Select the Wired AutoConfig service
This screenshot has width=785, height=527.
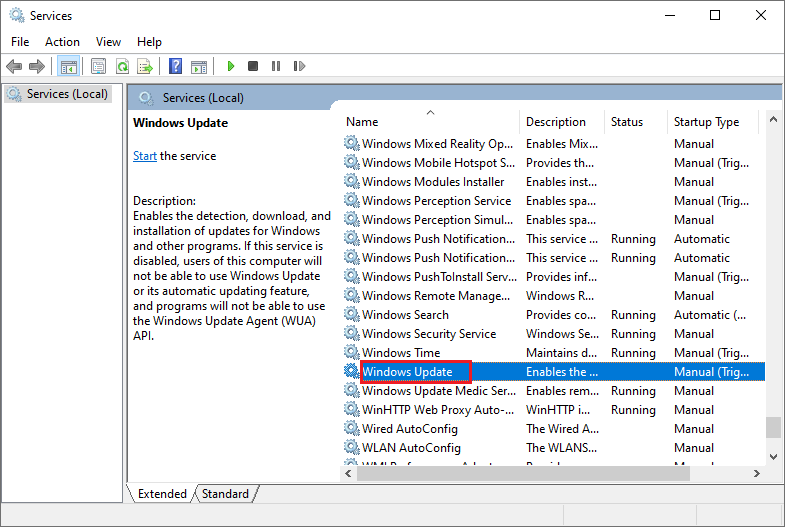coord(554,428)
